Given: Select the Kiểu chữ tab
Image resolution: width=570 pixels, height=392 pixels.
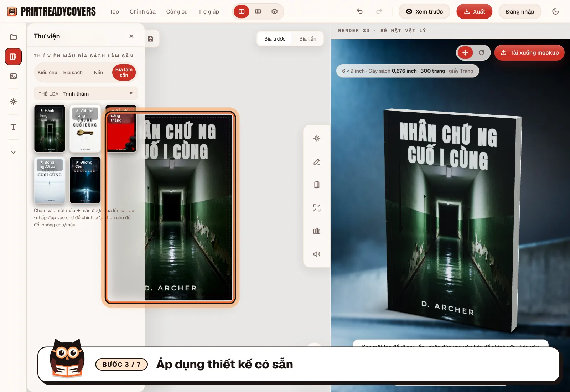Looking at the screenshot, I should pyautogui.click(x=47, y=72).
